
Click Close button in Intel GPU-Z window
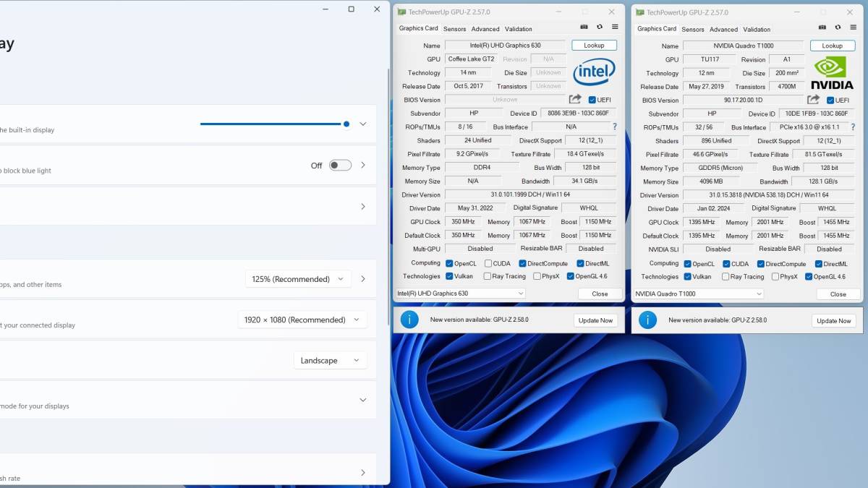click(600, 294)
